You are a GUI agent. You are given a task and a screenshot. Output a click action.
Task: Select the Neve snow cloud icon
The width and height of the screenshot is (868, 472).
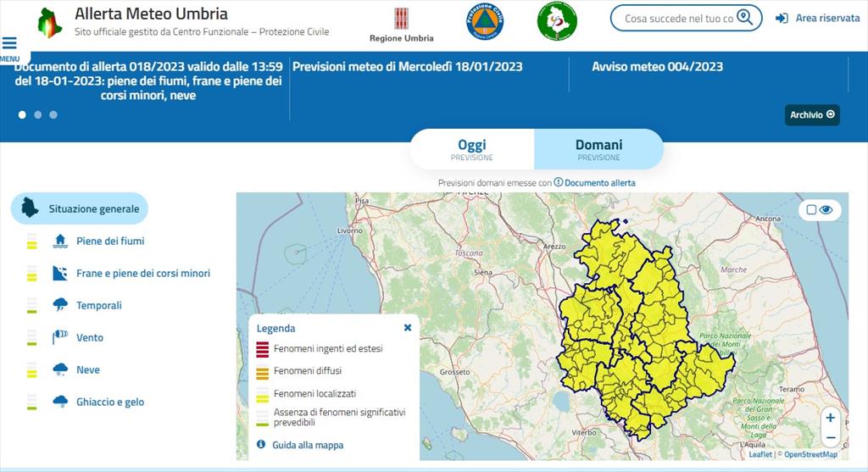pyautogui.click(x=60, y=369)
